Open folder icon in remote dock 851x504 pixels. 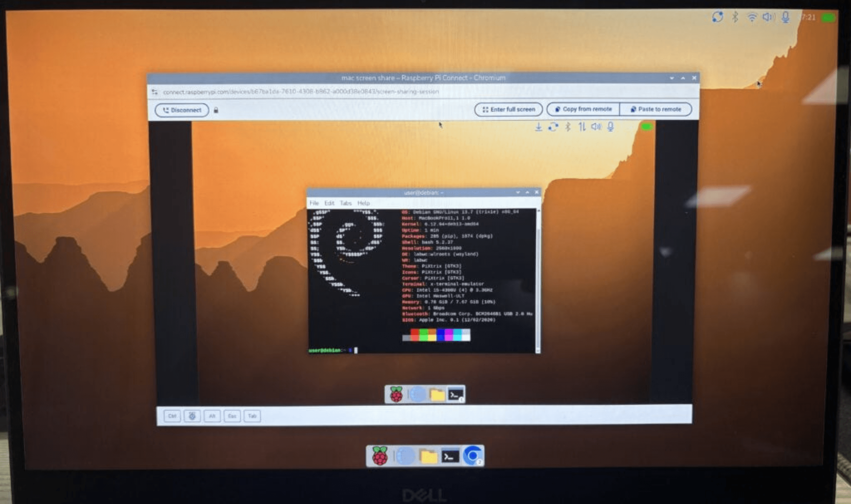(x=437, y=395)
